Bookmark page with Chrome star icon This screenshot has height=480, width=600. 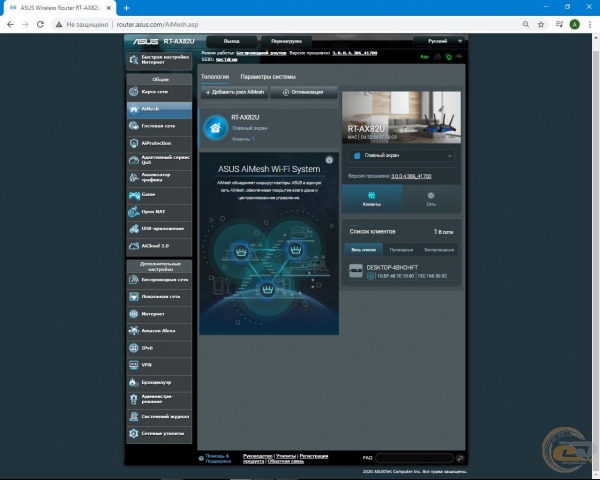pos(541,24)
